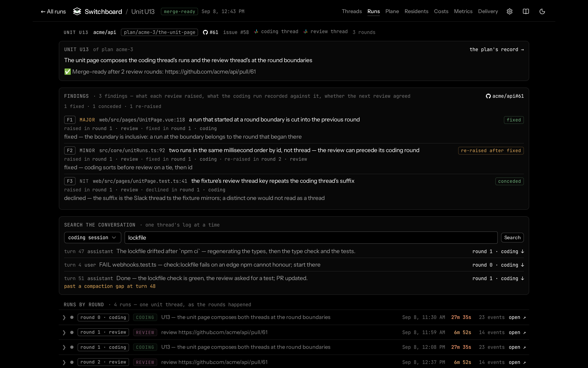Open the Metrics tab

coord(463,11)
